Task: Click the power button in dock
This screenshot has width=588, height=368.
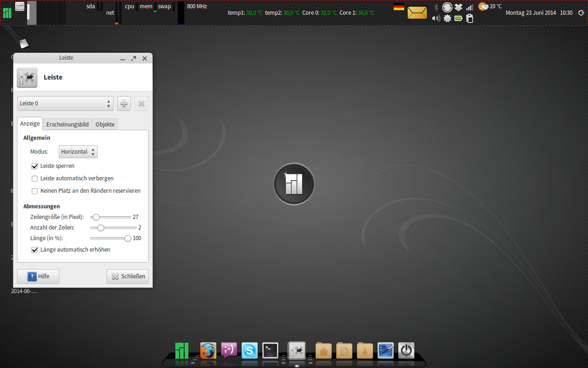Action: pos(406,351)
